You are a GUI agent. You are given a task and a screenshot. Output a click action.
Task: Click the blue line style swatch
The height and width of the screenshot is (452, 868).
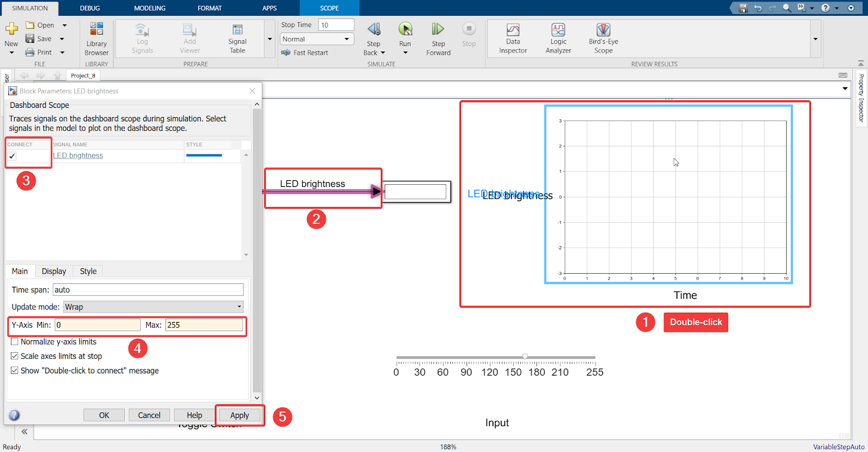click(x=204, y=156)
